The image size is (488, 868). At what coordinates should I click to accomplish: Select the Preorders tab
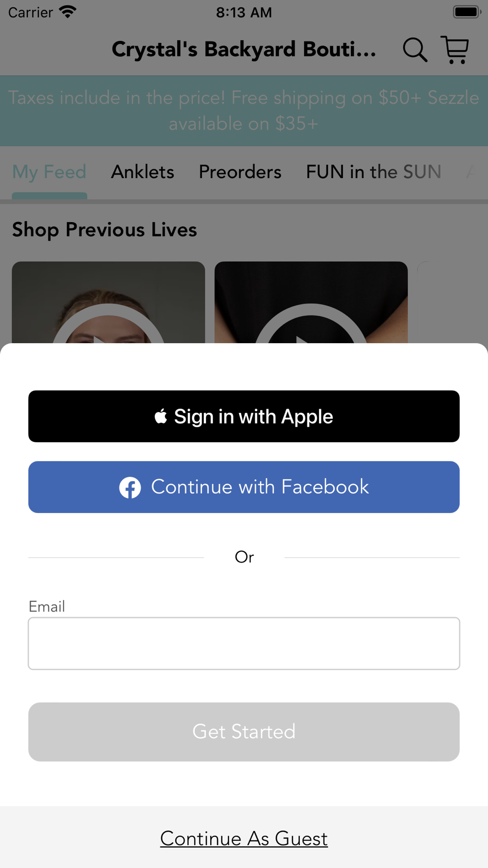240,172
